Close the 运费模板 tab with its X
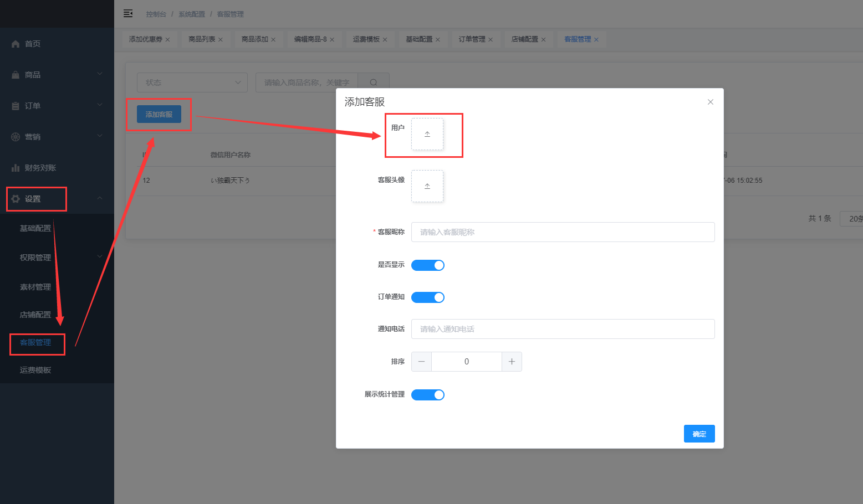The height and width of the screenshot is (504, 863). [385, 40]
